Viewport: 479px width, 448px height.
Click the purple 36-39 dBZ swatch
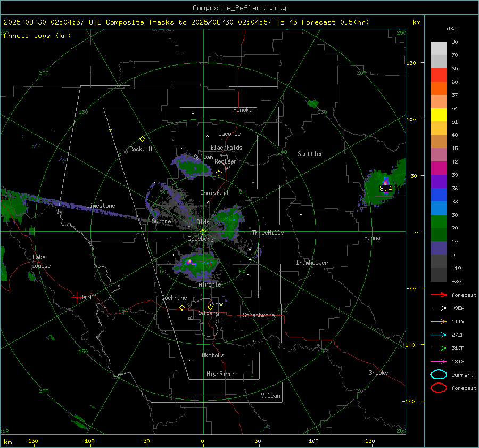click(x=439, y=182)
